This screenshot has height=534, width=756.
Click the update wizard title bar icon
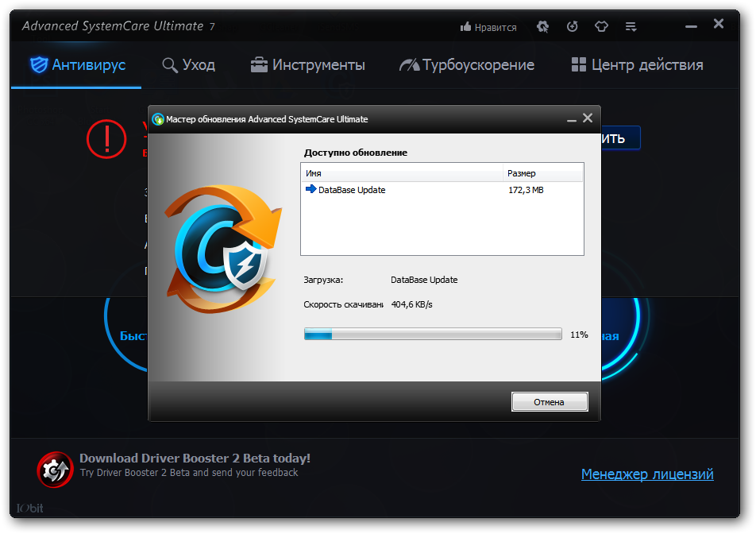pyautogui.click(x=158, y=119)
